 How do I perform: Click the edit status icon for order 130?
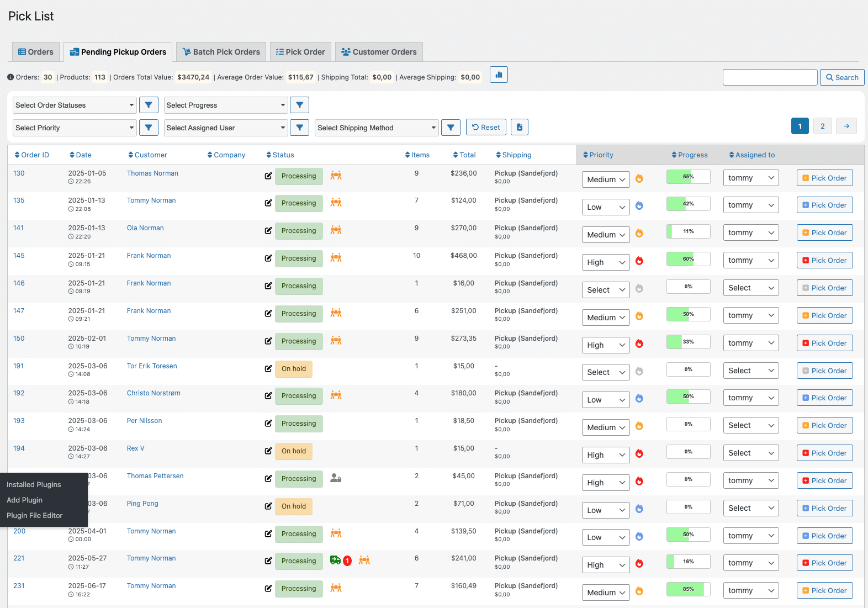click(x=268, y=176)
